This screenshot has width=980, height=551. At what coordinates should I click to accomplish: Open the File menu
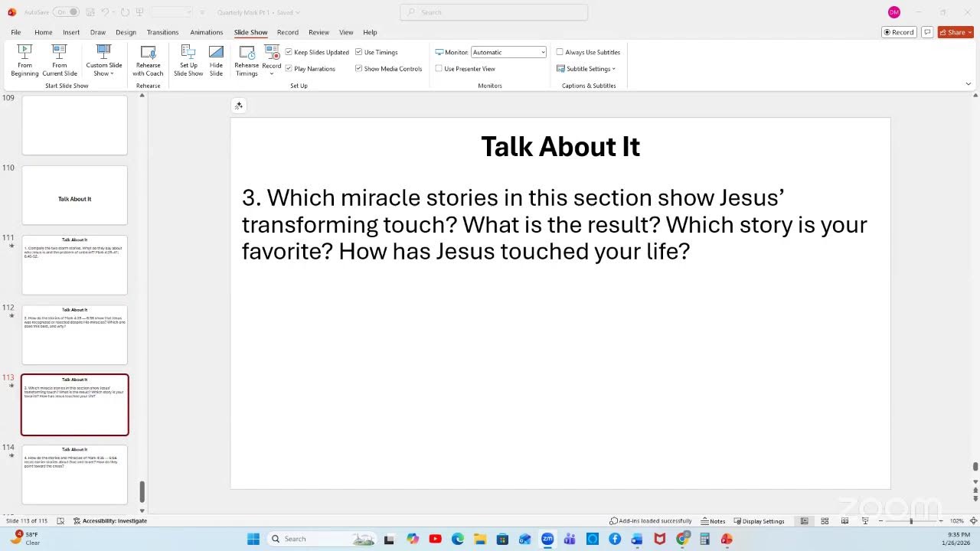(16, 32)
